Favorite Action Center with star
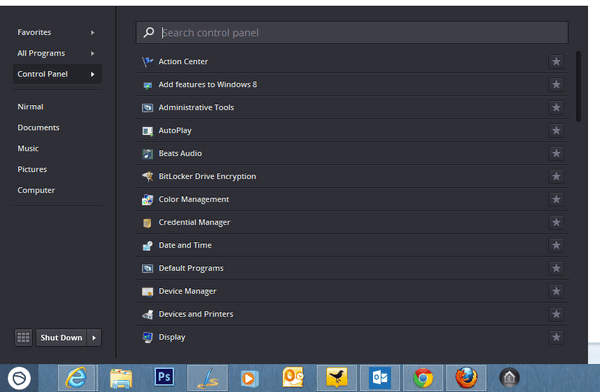Image resolution: width=600 pixels, height=392 pixels. click(556, 62)
